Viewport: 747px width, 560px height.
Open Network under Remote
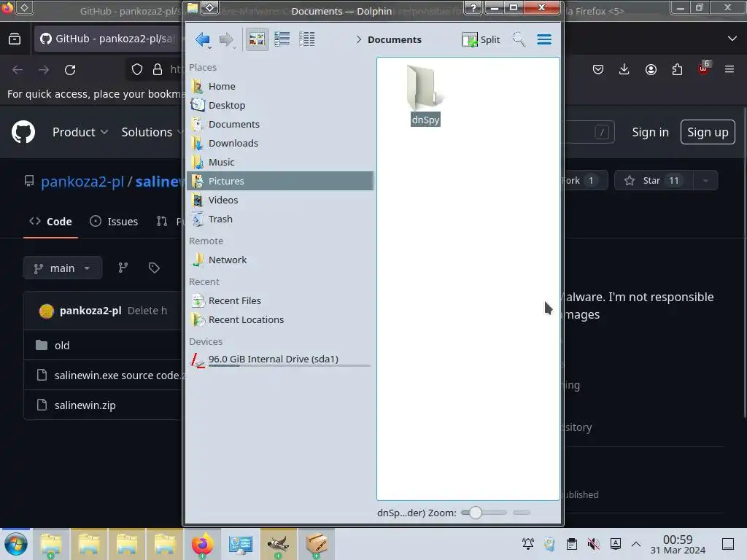click(x=281, y=260)
